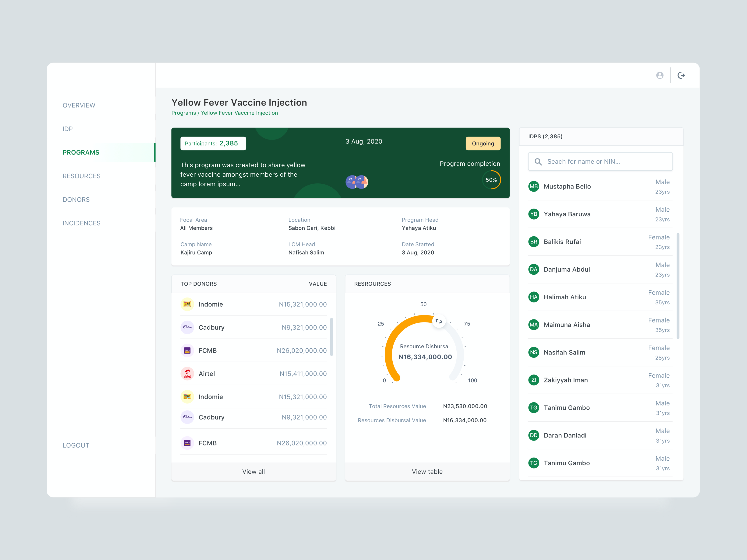Click the Airtel donor logo
The image size is (747, 560).
[187, 374]
